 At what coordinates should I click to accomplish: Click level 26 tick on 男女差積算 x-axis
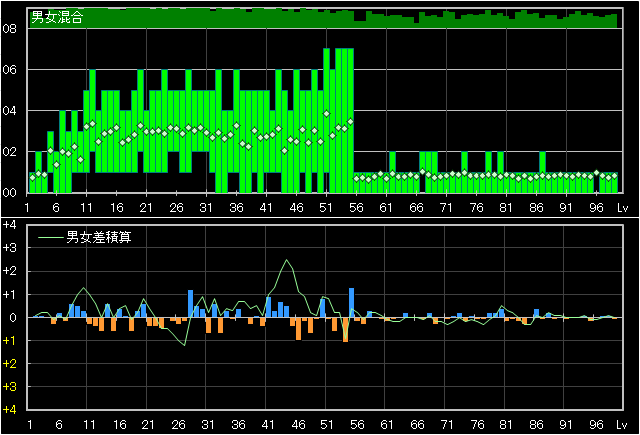178,425
